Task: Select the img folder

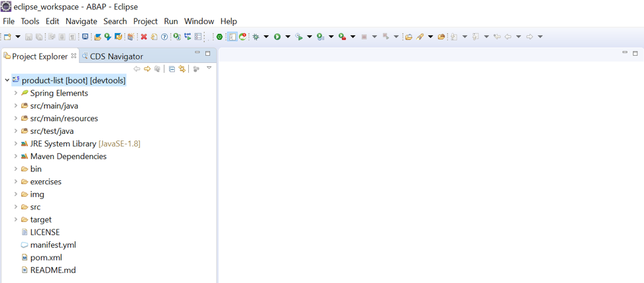Action: point(37,194)
